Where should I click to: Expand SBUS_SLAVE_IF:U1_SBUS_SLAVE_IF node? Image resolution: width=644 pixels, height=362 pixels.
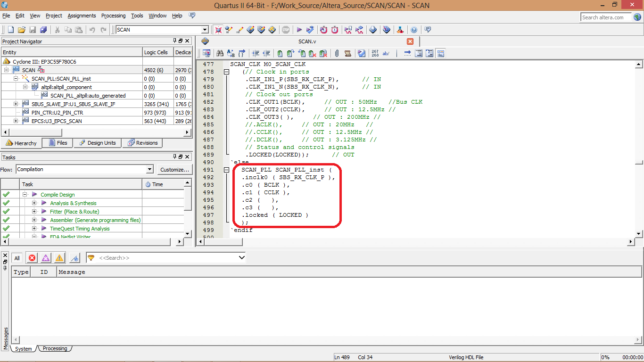point(16,104)
